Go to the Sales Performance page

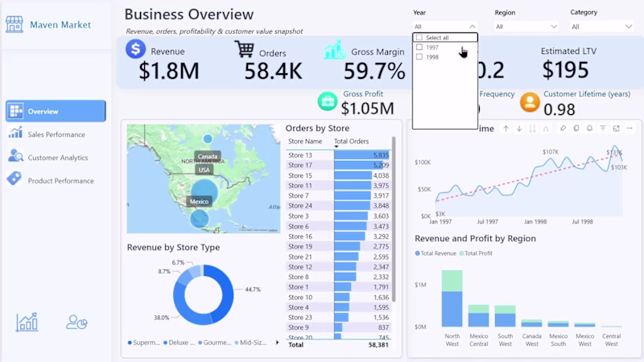[56, 134]
